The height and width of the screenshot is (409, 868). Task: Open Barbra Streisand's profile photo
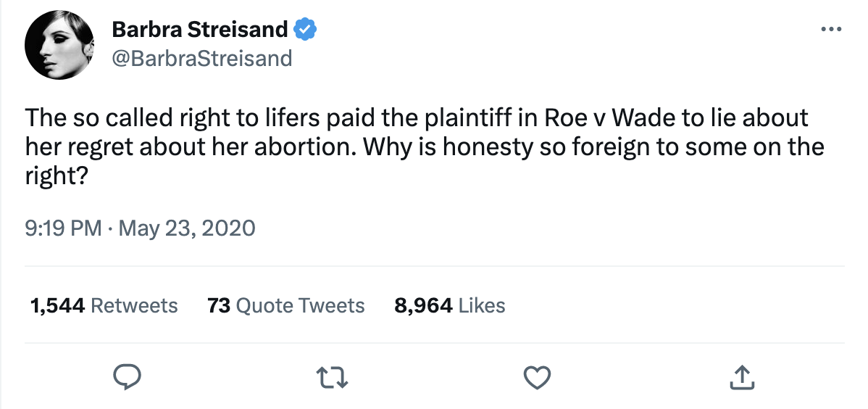pyautogui.click(x=60, y=45)
